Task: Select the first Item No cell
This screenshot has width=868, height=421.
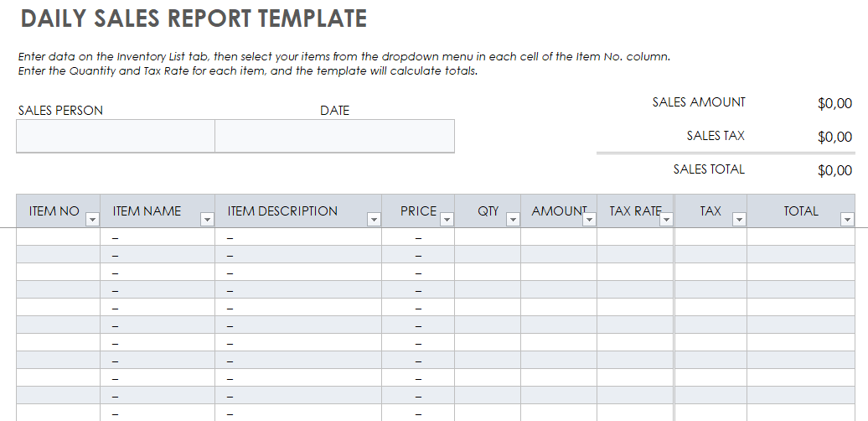Action: (59, 236)
